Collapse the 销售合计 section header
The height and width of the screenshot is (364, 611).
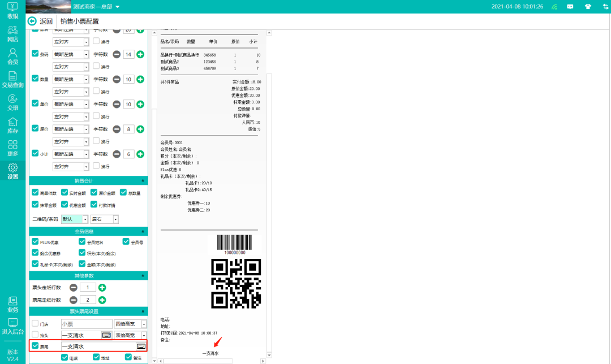point(88,180)
